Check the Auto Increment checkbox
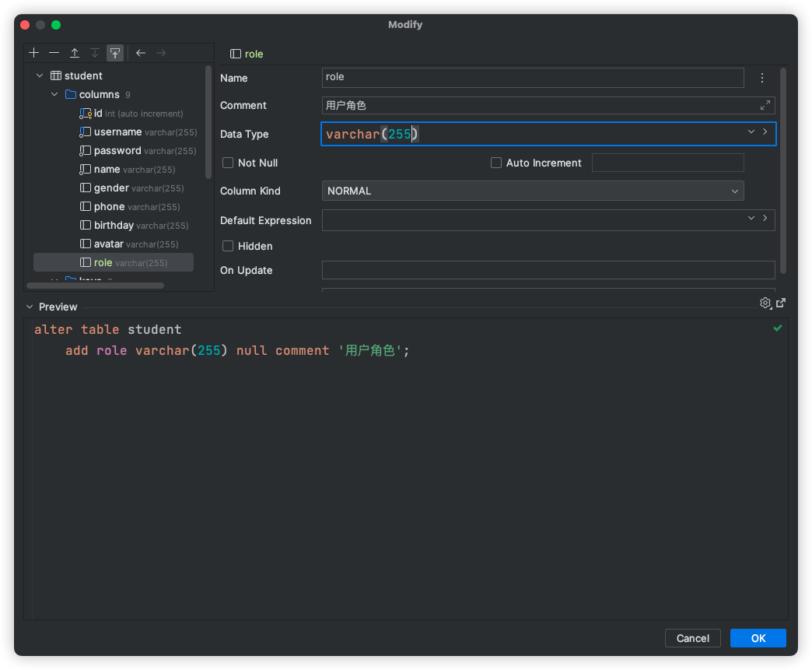Screen dimensions: 812x670 (496, 163)
